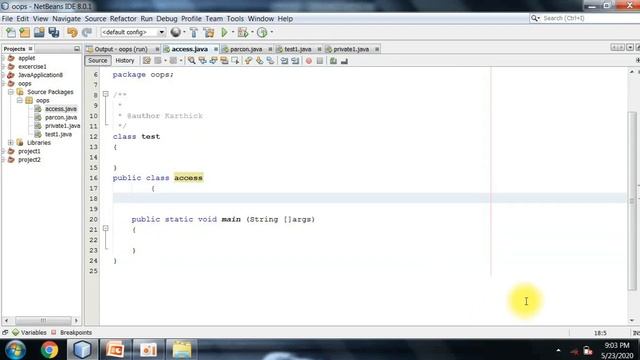Collapse the main method fold at line 21
Screen dimensions: 640x360
pos(105,229)
